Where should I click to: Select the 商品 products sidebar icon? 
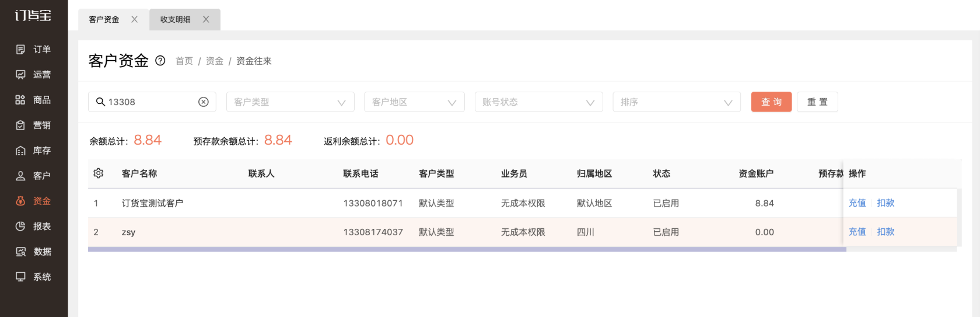coord(20,100)
